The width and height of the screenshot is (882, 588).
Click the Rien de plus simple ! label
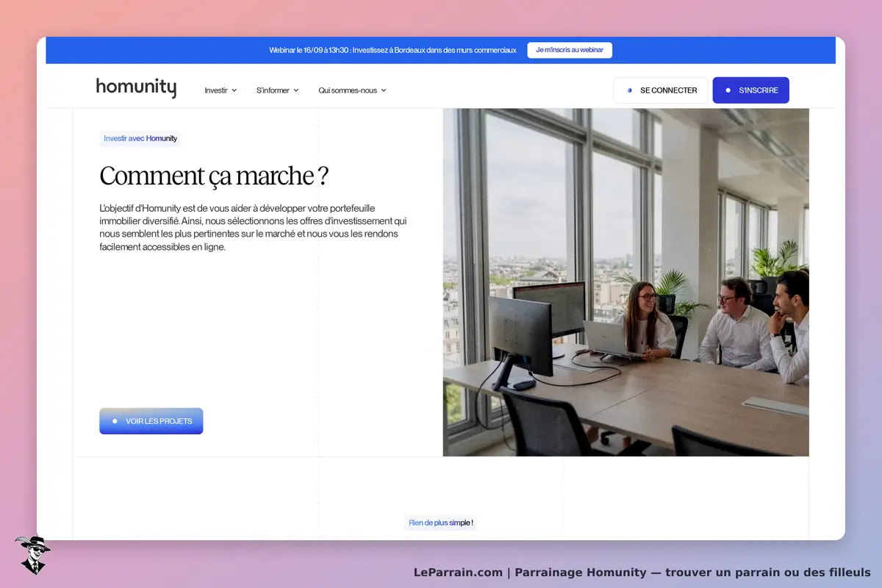(441, 523)
